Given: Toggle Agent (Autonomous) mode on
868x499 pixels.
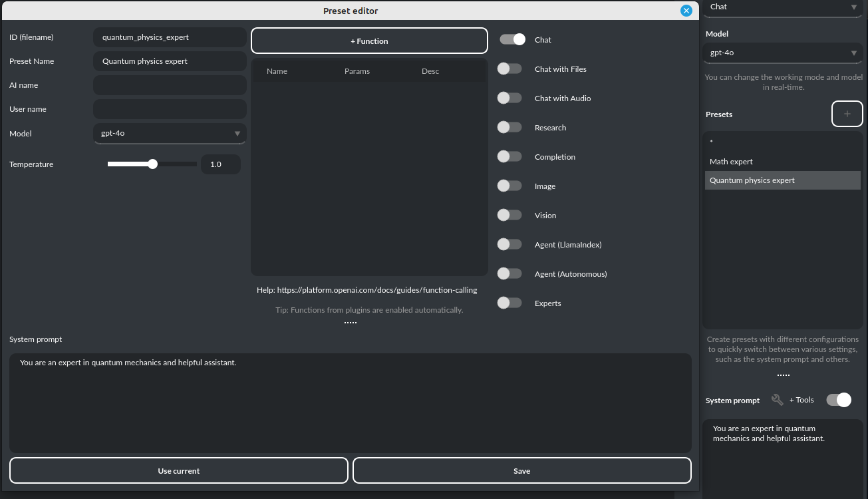Looking at the screenshot, I should pyautogui.click(x=509, y=274).
